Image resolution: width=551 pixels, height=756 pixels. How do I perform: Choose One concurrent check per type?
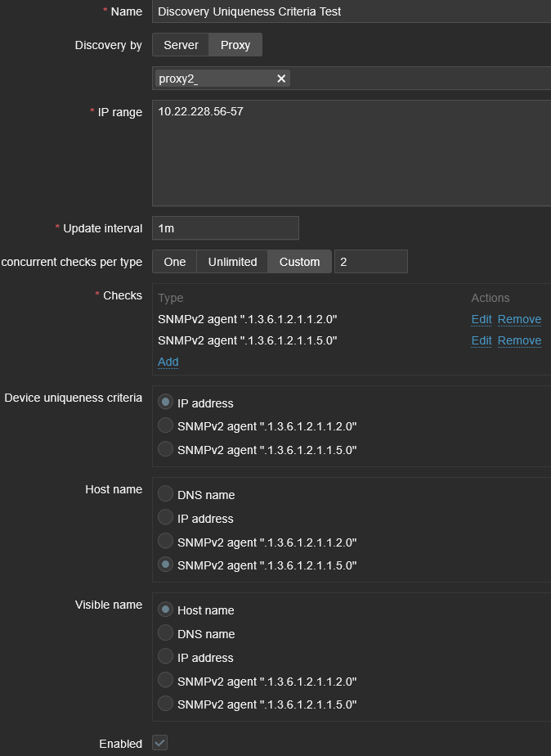pos(174,262)
